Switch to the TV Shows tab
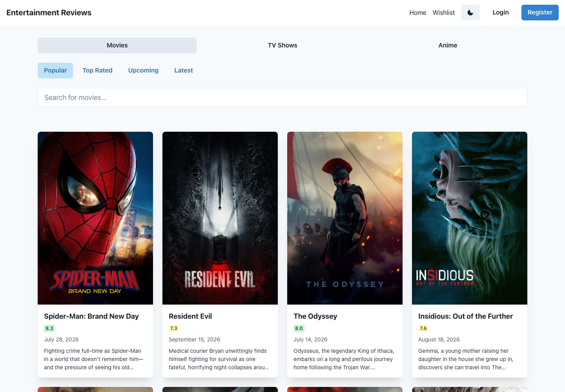 click(282, 45)
